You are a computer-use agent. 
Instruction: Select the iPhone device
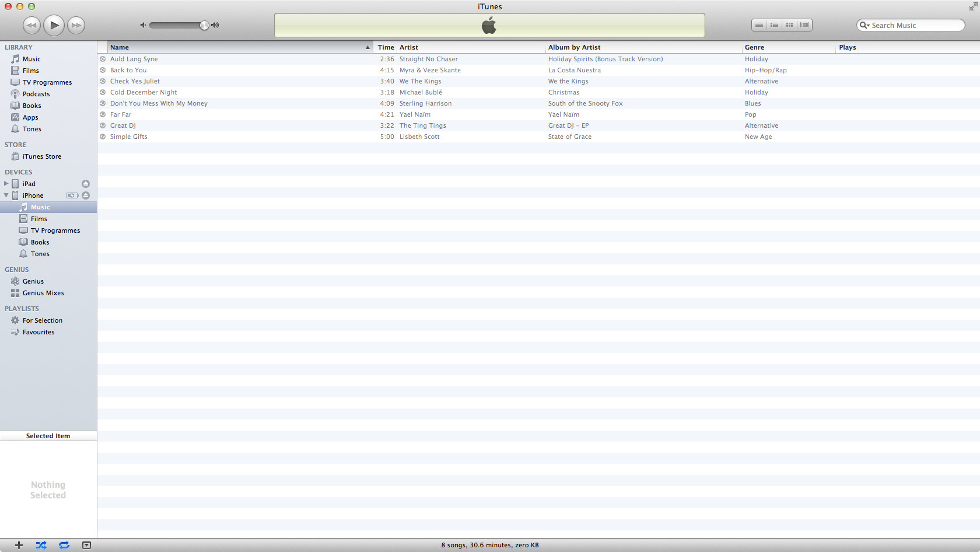(x=33, y=195)
